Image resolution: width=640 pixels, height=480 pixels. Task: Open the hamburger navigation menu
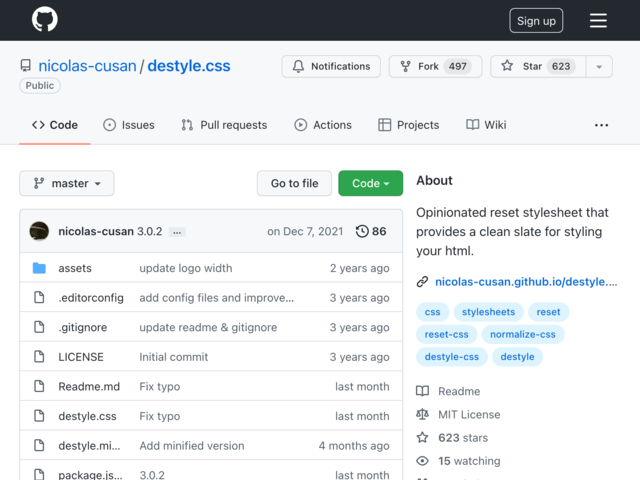point(598,20)
